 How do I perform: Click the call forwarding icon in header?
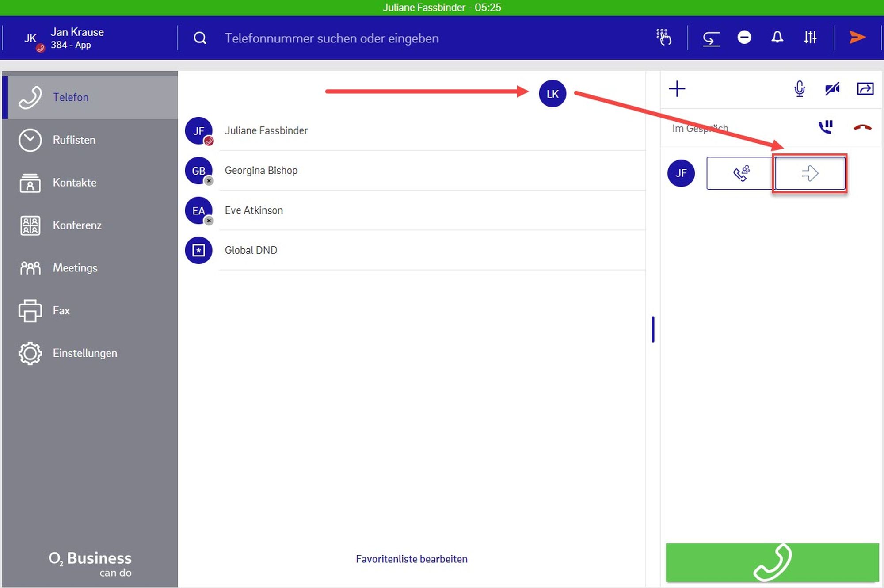711,38
